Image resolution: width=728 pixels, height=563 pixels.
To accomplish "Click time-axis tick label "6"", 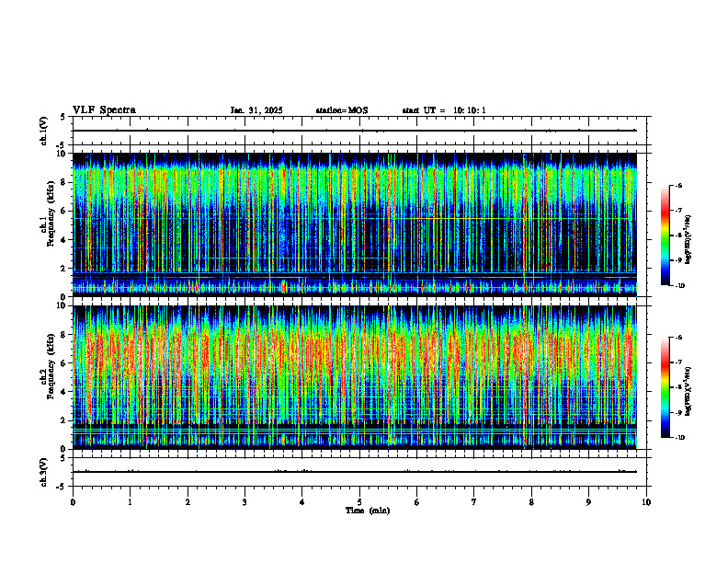I will tap(417, 502).
